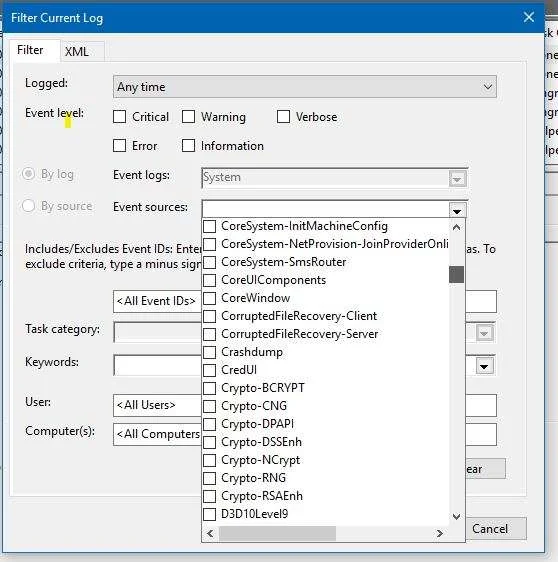The image size is (558, 562).
Task: Tick the Crashdump event source
Action: (210, 352)
